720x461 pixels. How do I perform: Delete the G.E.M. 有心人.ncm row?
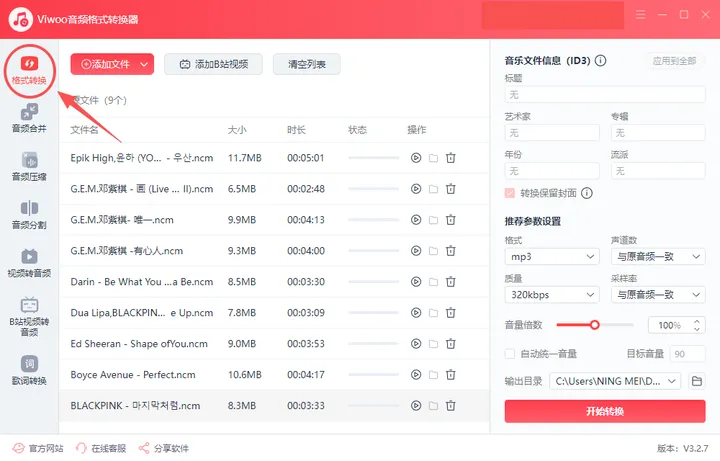451,251
